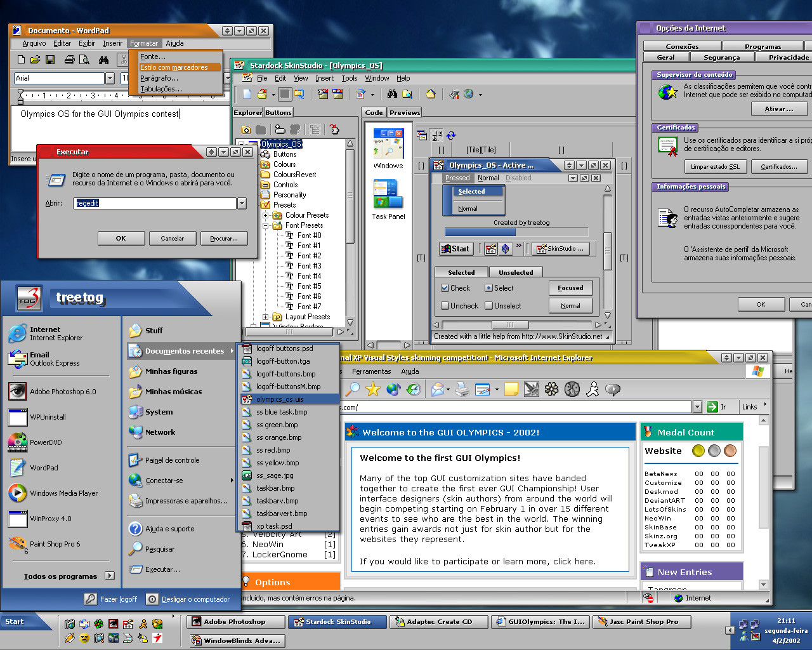Toggle the Check checkbox in Olympics_OS preview

[x=445, y=288]
